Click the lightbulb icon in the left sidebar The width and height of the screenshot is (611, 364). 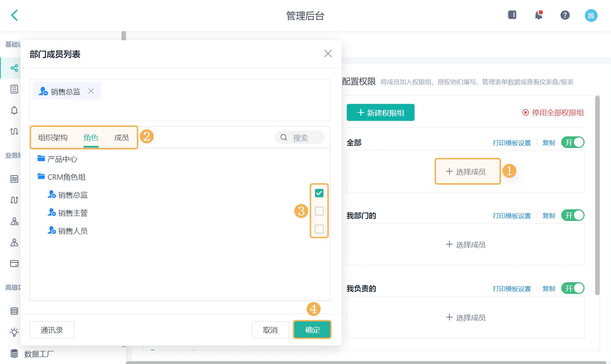pyautogui.click(x=14, y=332)
